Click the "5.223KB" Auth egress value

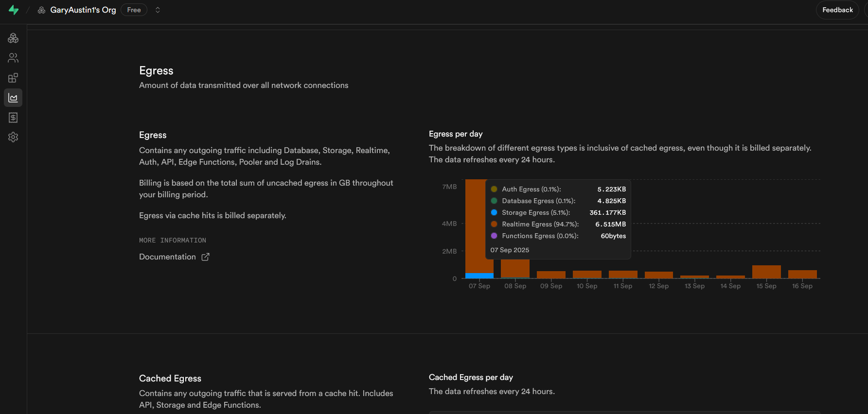click(x=612, y=189)
